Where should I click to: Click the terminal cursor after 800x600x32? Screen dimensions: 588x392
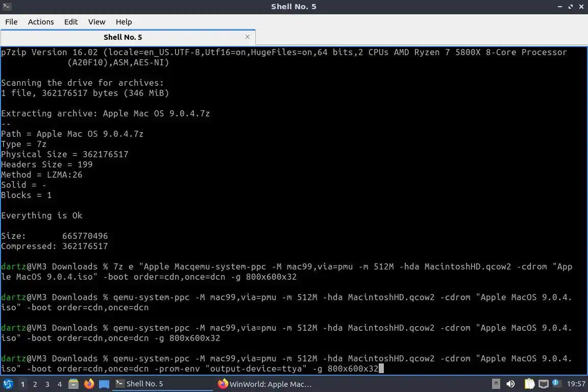(381, 369)
